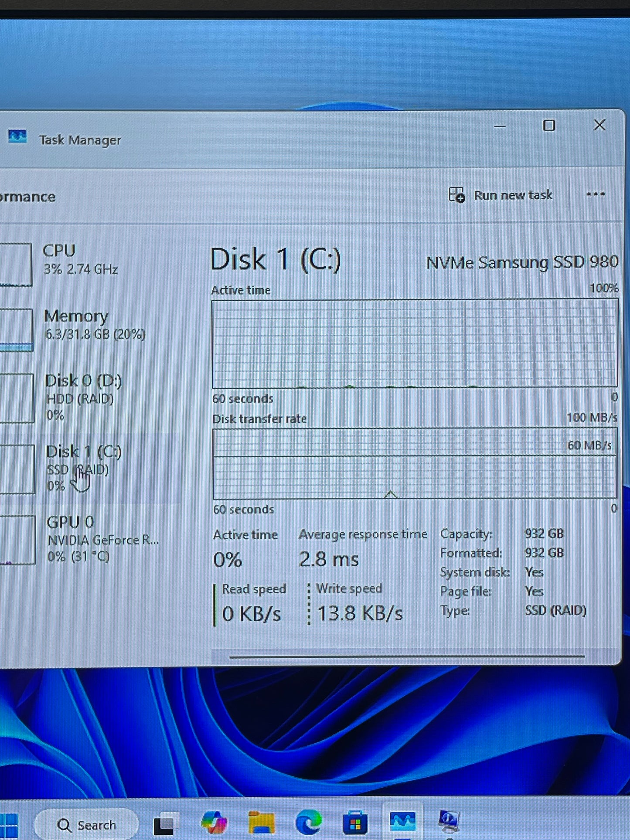Screen dimensions: 630x840
Task: Open File Explorer from the taskbar
Action: [x=262, y=823]
